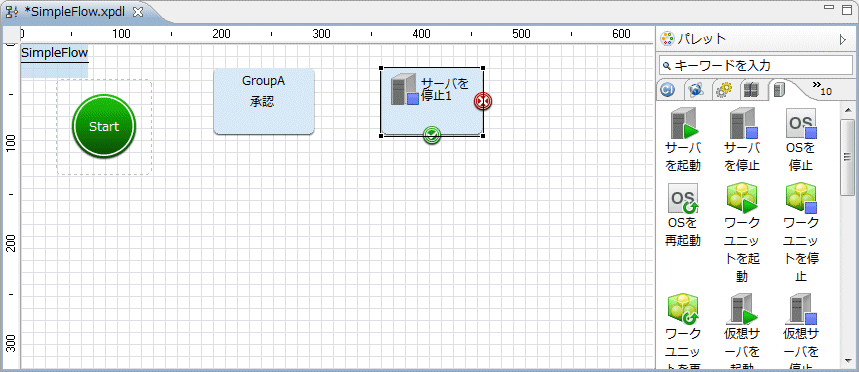
Task: Select the GroupA 承認 activity node
Action: point(264,101)
